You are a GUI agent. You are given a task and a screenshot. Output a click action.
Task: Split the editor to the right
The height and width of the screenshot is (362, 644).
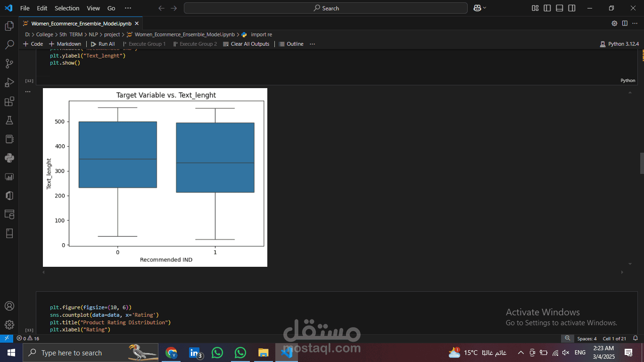click(x=625, y=23)
